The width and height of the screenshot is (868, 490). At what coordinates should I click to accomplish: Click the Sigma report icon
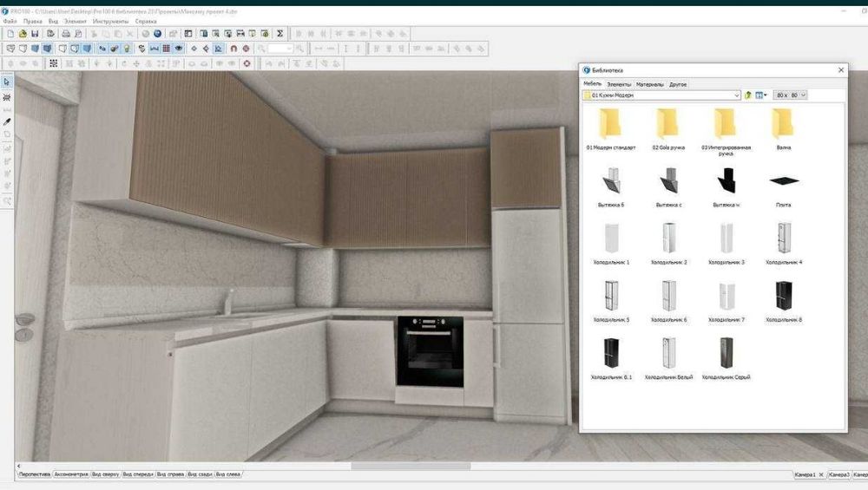point(279,34)
